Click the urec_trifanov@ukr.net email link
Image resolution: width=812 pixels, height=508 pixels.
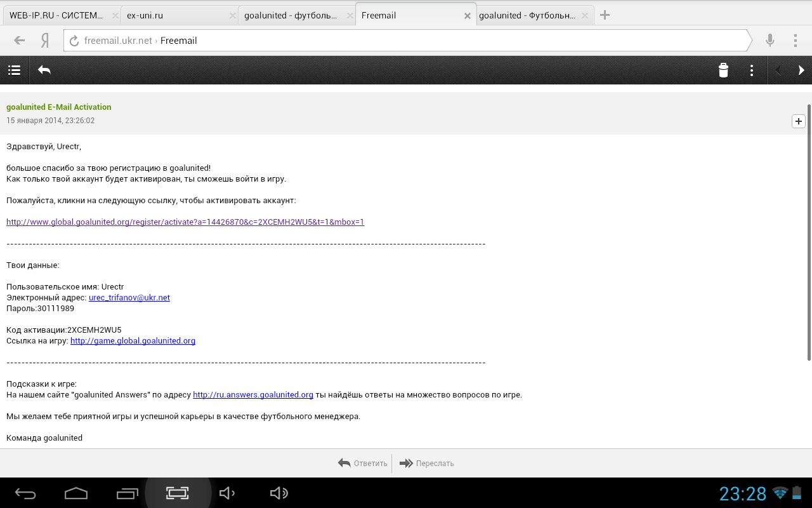pyautogui.click(x=129, y=298)
